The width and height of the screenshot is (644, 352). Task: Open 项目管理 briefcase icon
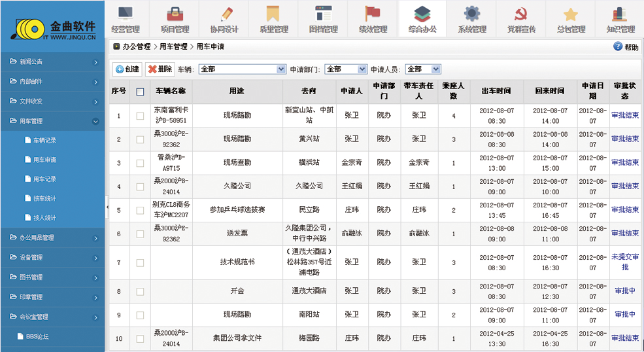coord(175,14)
